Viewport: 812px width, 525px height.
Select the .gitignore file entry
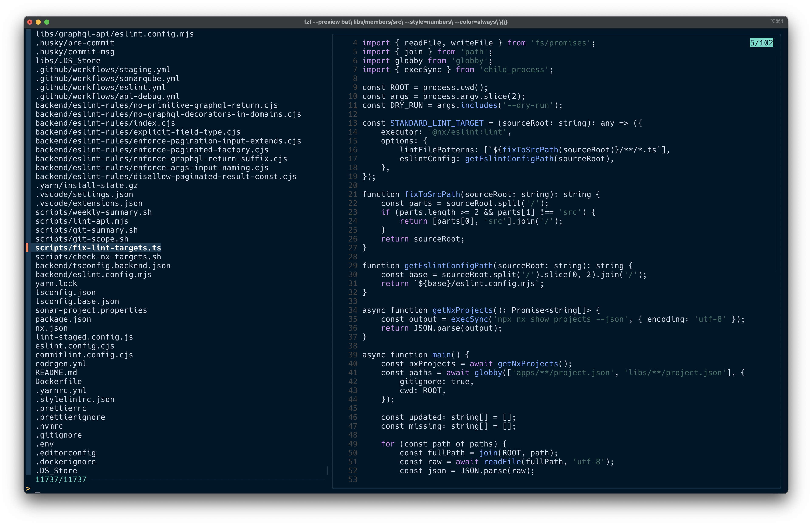pos(58,435)
